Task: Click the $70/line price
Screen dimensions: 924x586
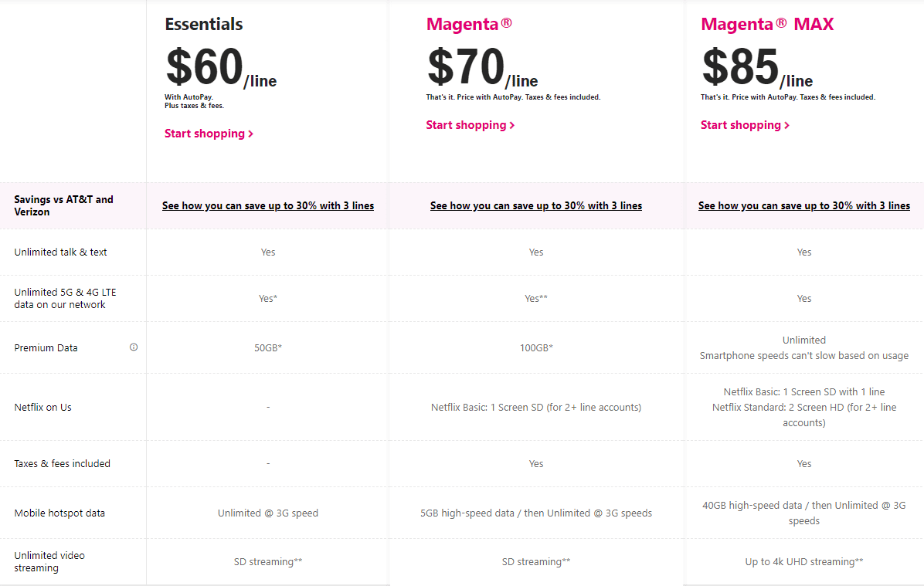Action: 482,69
